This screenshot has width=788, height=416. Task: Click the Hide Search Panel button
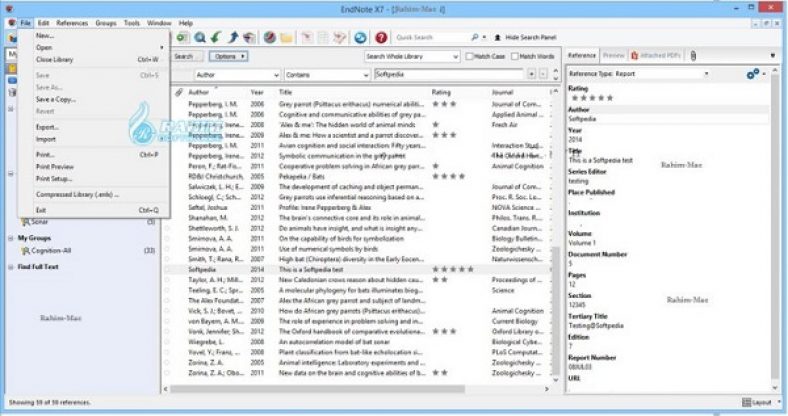525,37
